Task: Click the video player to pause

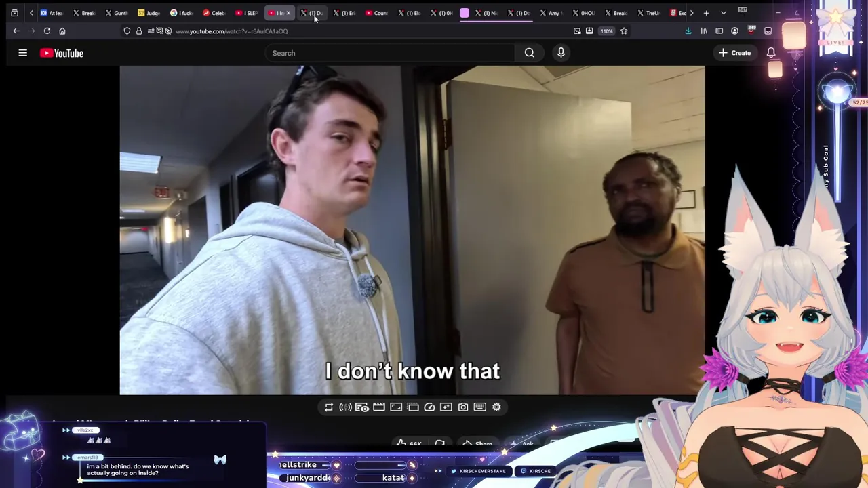Action: pos(412,230)
